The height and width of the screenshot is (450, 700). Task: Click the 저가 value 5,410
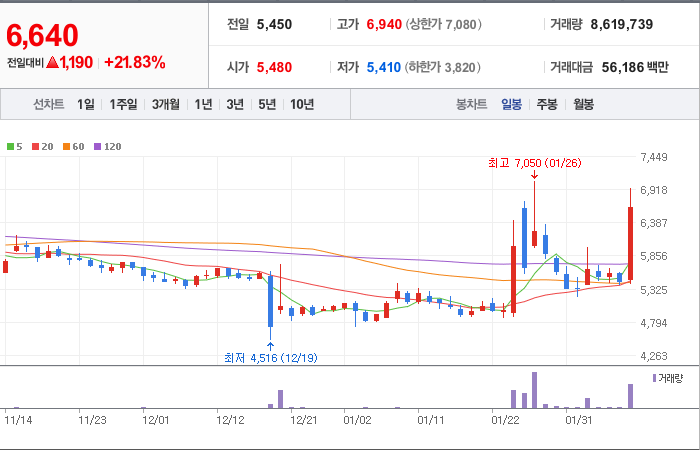point(384,67)
